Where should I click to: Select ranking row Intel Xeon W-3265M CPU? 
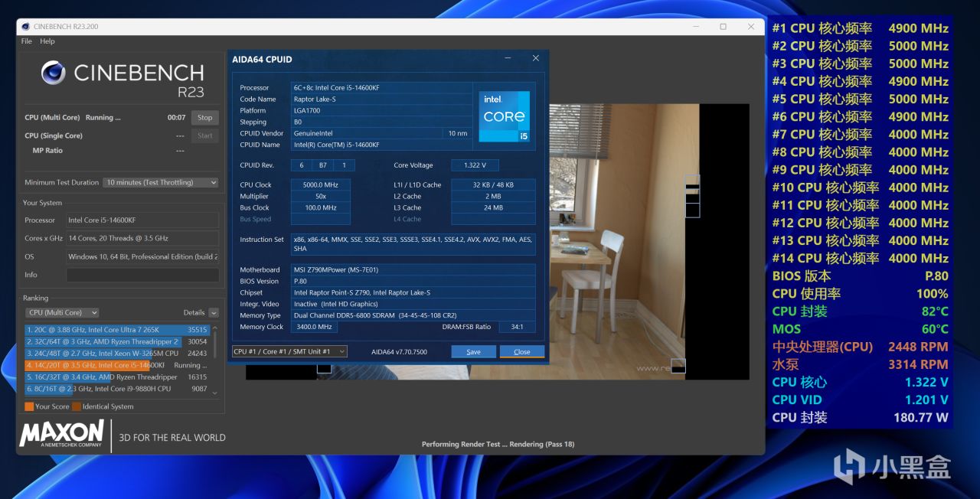(117, 354)
